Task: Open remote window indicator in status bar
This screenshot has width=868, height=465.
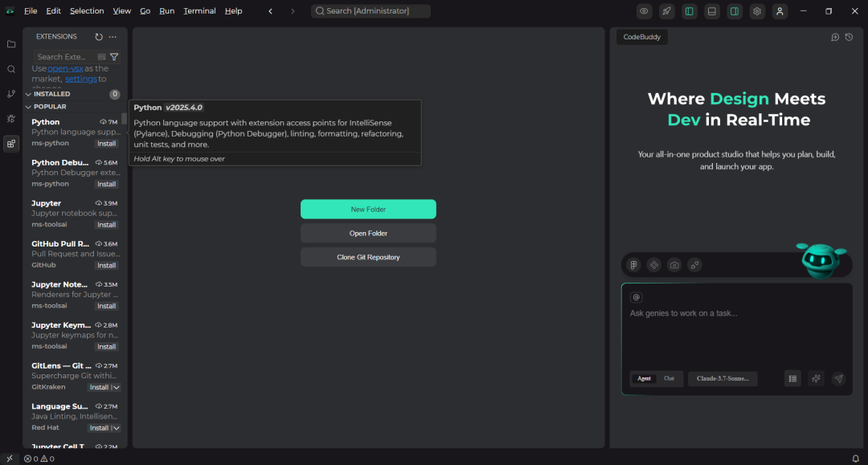Action: click(10, 459)
